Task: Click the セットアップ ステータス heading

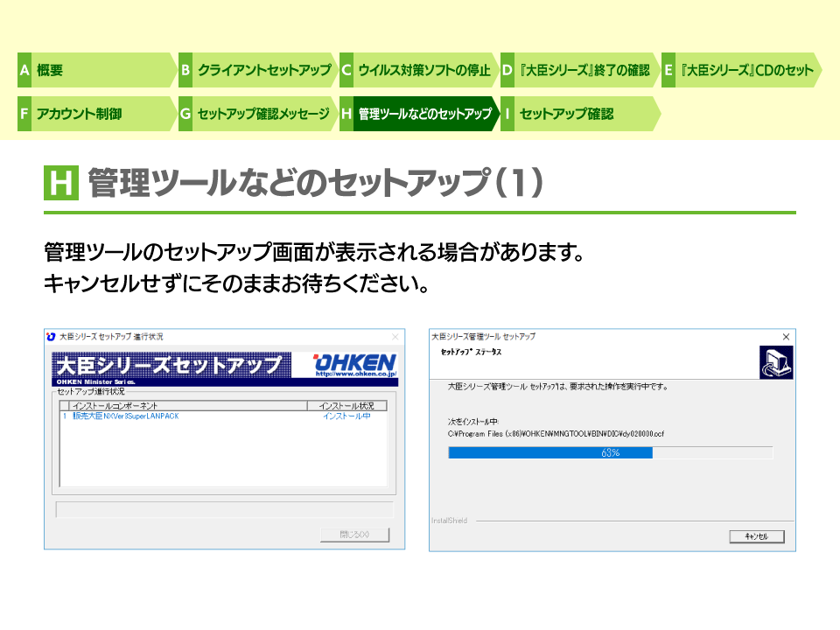Action: point(471,352)
